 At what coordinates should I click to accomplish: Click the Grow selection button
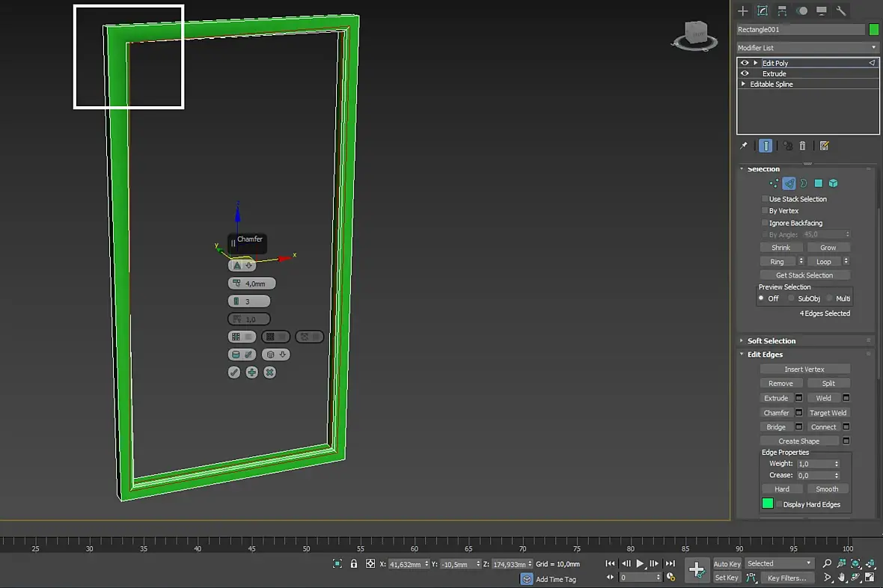[x=828, y=248]
